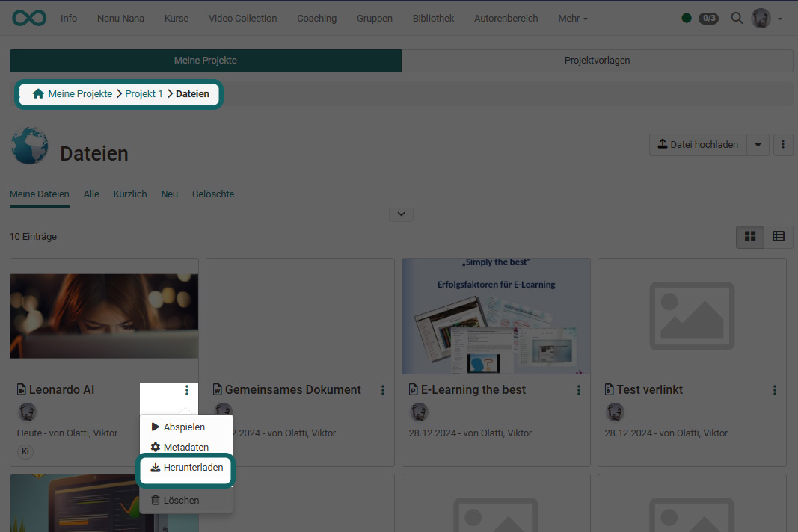This screenshot has width=798, height=532.
Task: Click the OpenOlat infinity logo
Action: 29,18
